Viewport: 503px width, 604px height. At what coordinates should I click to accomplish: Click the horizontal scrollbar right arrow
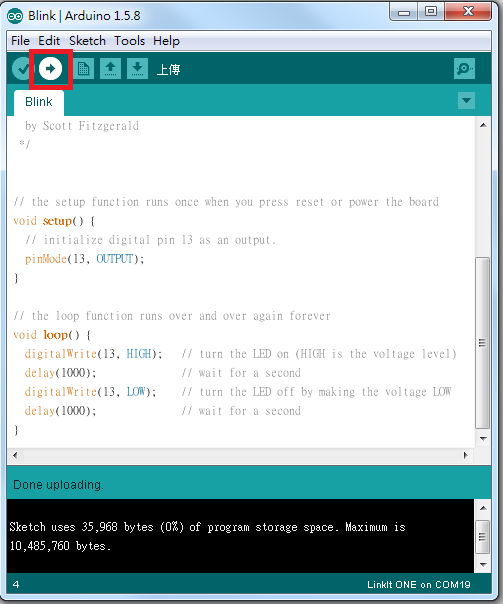pos(466,455)
